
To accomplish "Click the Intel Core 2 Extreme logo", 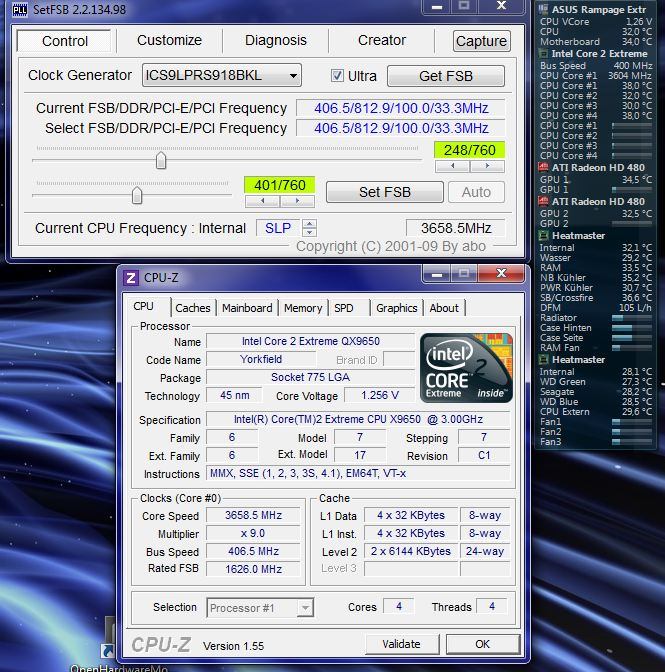I will tap(466, 368).
